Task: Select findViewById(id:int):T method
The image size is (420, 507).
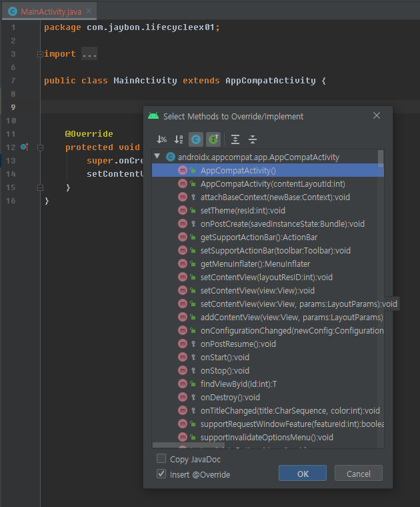Action: click(268, 384)
